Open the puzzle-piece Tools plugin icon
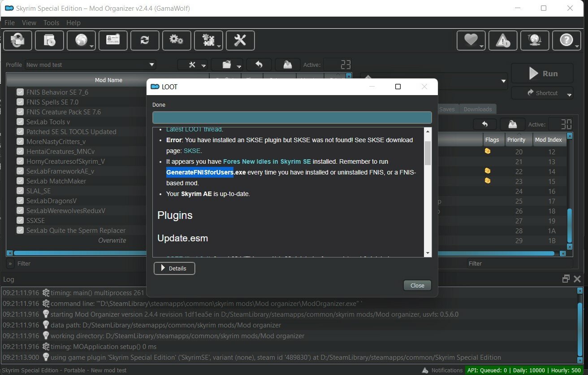 click(208, 40)
